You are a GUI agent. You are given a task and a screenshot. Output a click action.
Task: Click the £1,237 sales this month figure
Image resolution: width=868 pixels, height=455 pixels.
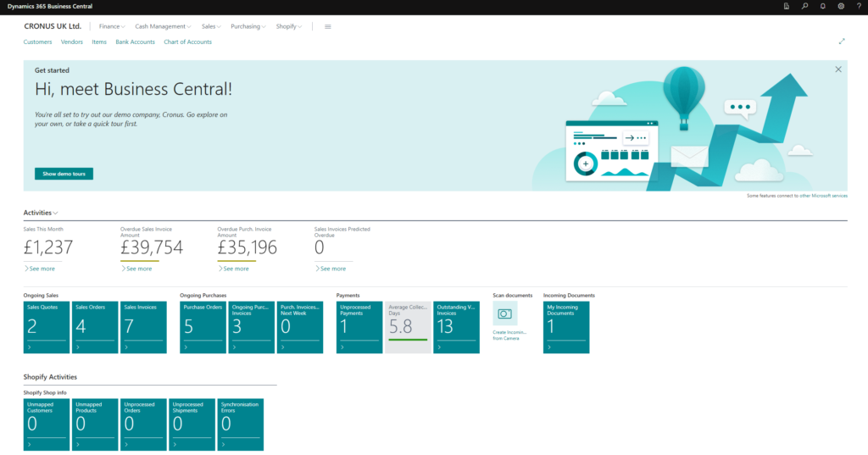coord(48,247)
